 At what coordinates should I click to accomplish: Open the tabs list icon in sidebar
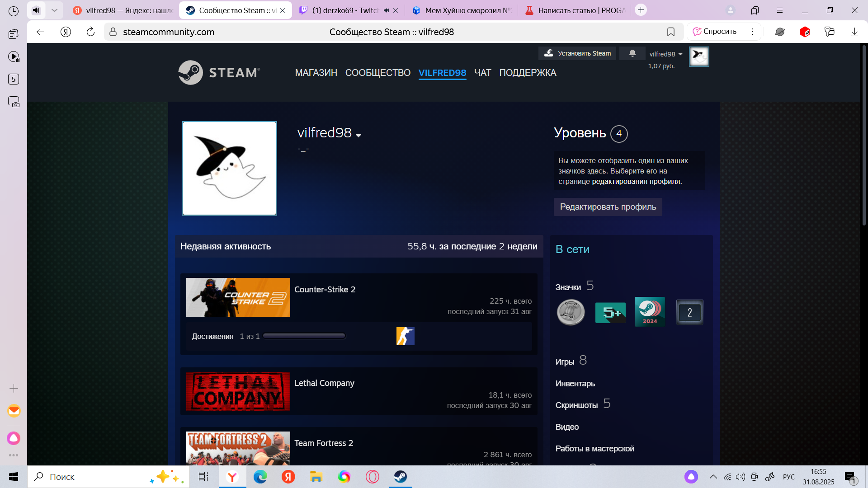pos(14,34)
